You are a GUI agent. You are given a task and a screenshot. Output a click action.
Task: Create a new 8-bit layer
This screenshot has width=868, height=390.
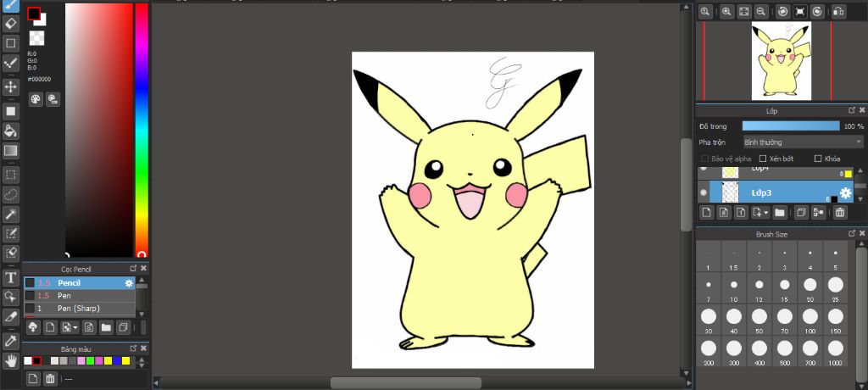[724, 212]
